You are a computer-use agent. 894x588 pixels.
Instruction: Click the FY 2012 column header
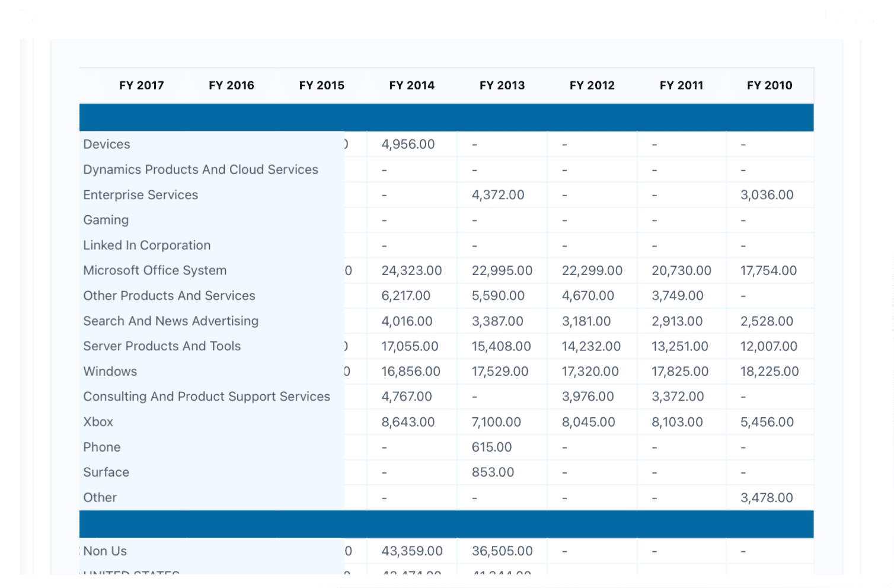(592, 85)
